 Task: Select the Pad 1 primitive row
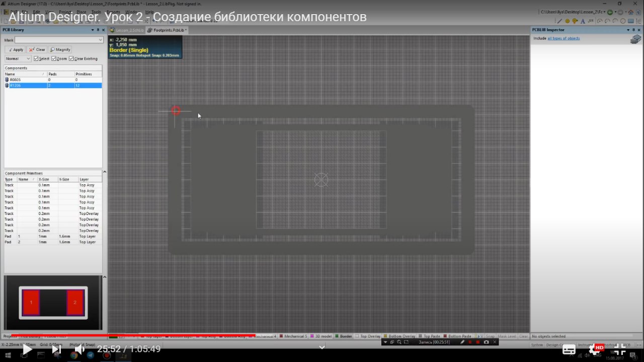point(53,236)
